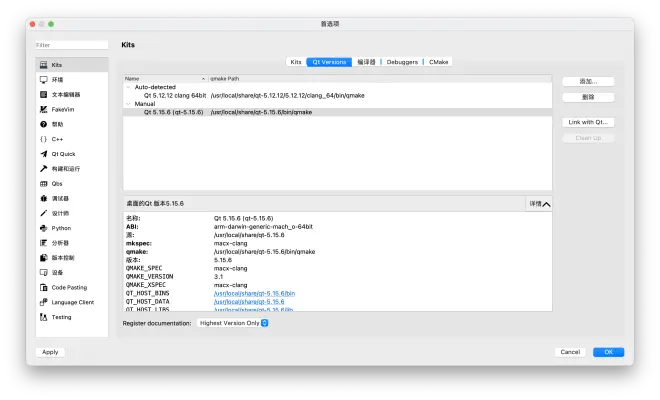
Task: Click the qmake value path in details
Action: click(x=264, y=252)
